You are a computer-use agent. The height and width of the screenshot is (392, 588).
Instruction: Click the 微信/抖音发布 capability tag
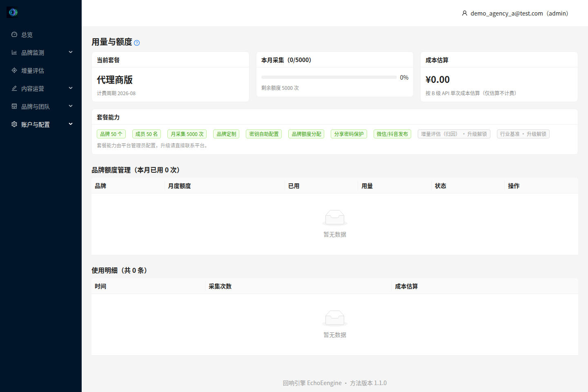[392, 134]
